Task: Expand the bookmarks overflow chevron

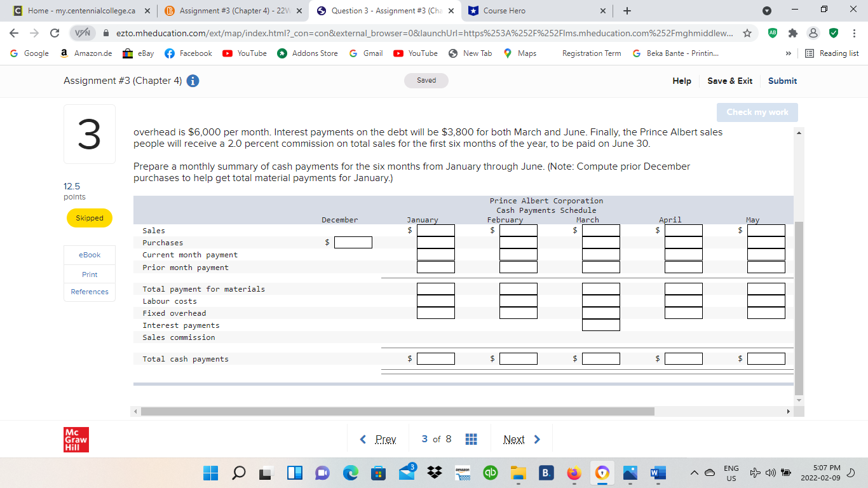Action: [788, 53]
